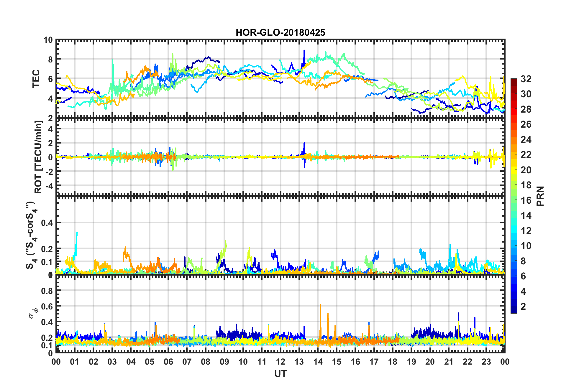Screen dimensions: 561x392
Task: Select the TEC axis tick "10"
Action: 48,40
